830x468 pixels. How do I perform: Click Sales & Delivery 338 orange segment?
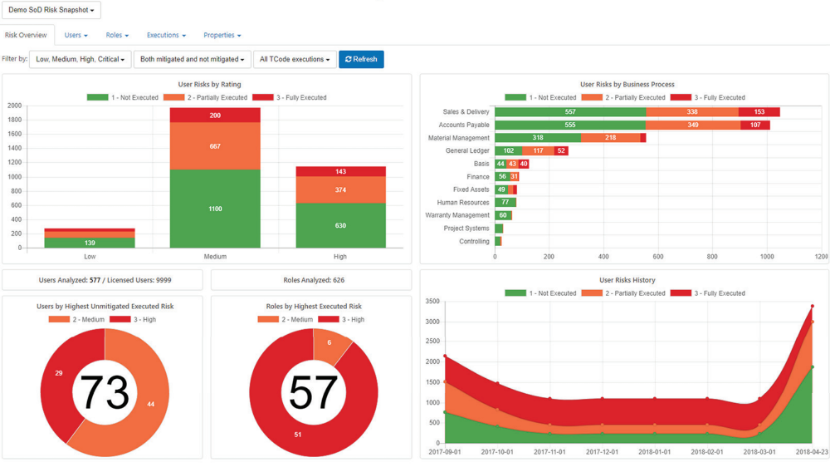pyautogui.click(x=692, y=112)
